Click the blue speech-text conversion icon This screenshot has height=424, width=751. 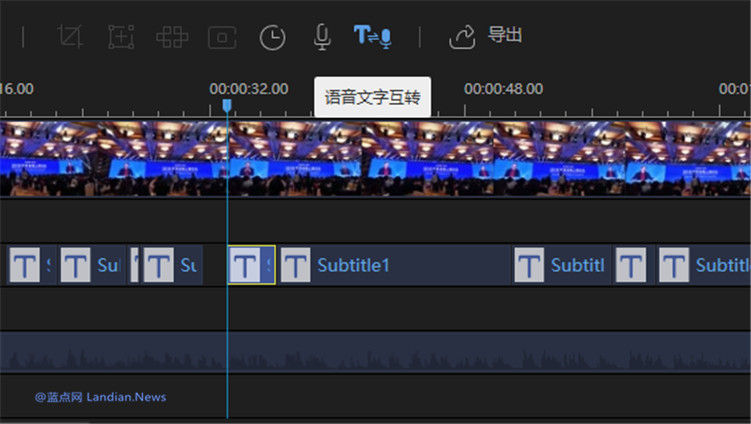[372, 37]
